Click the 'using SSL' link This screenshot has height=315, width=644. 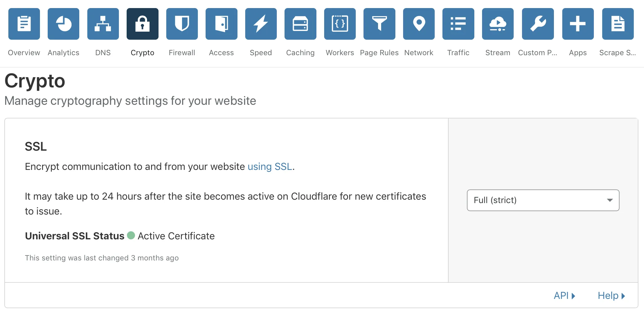click(269, 166)
